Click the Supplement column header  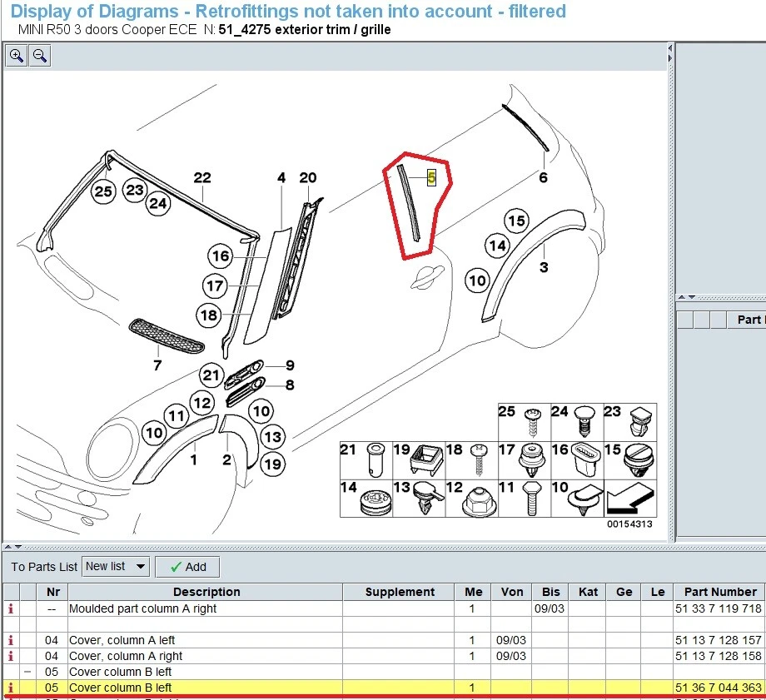(399, 592)
